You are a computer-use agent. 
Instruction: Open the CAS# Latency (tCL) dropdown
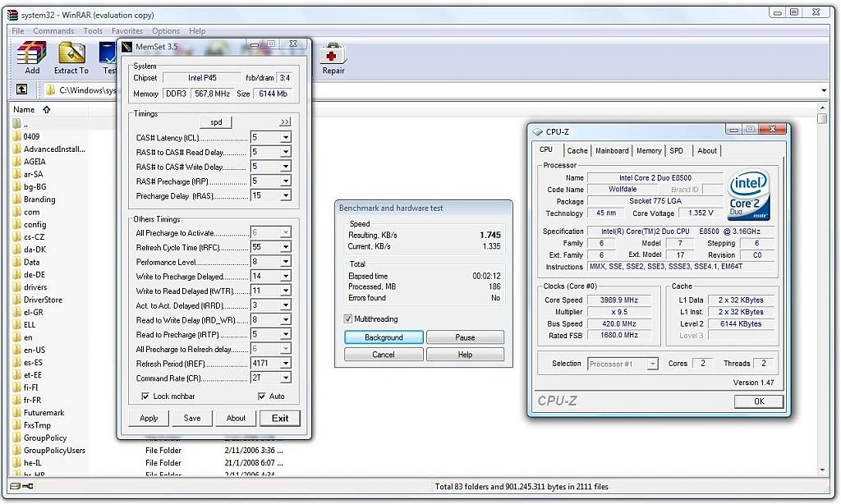point(286,137)
